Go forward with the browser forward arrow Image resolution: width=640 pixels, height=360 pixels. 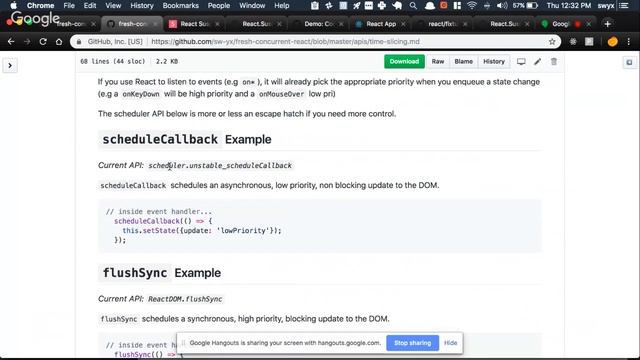[27, 42]
